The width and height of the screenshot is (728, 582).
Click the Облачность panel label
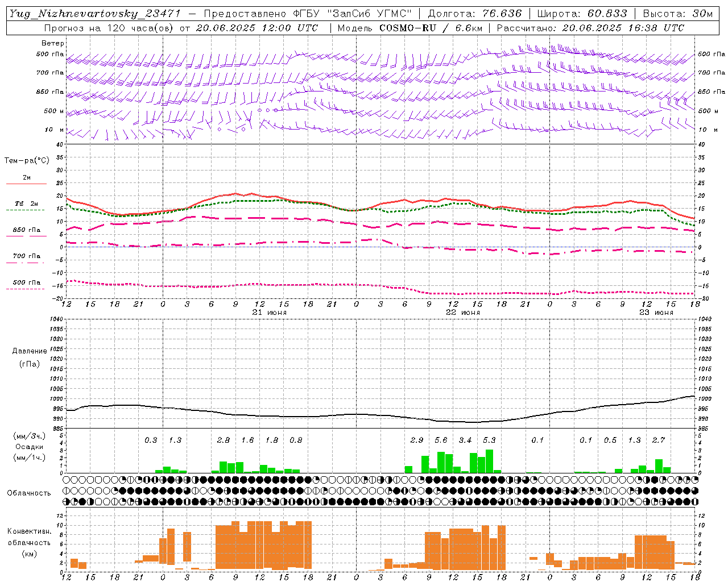coord(29,493)
